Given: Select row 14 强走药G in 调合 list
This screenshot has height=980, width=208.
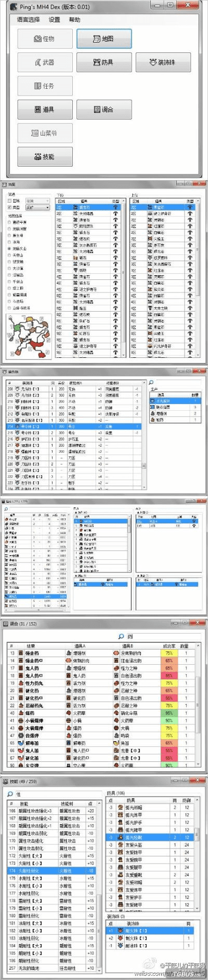Looking at the screenshot, I should [101, 661].
